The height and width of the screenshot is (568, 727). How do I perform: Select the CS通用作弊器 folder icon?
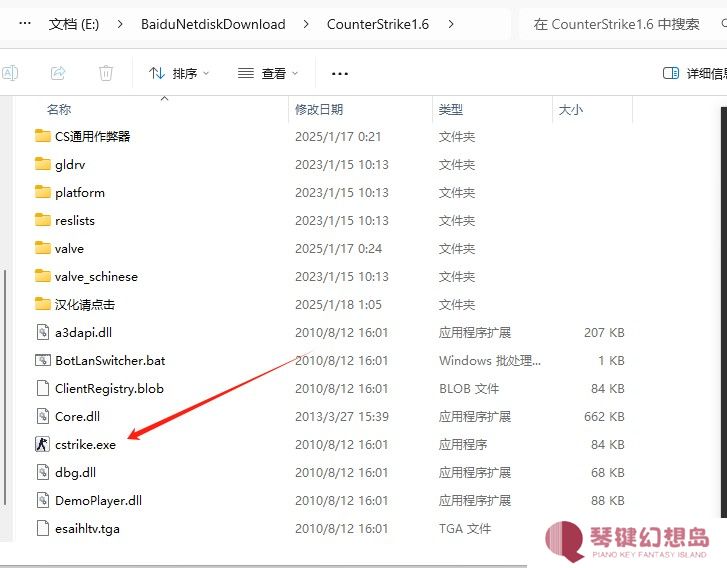tap(43, 136)
